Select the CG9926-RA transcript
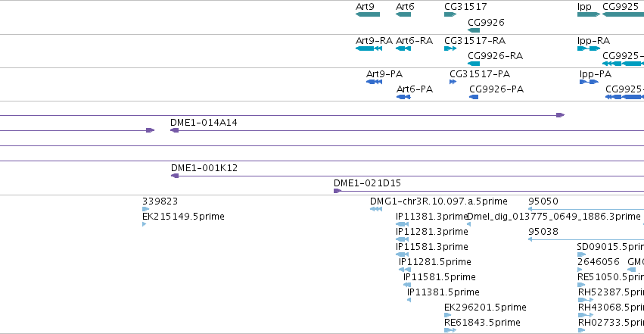644x334 pixels. pos(474,64)
